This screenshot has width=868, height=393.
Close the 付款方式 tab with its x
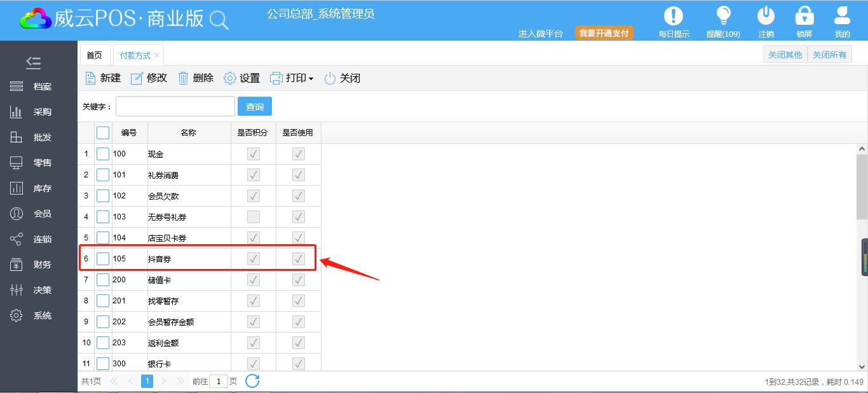[156, 55]
